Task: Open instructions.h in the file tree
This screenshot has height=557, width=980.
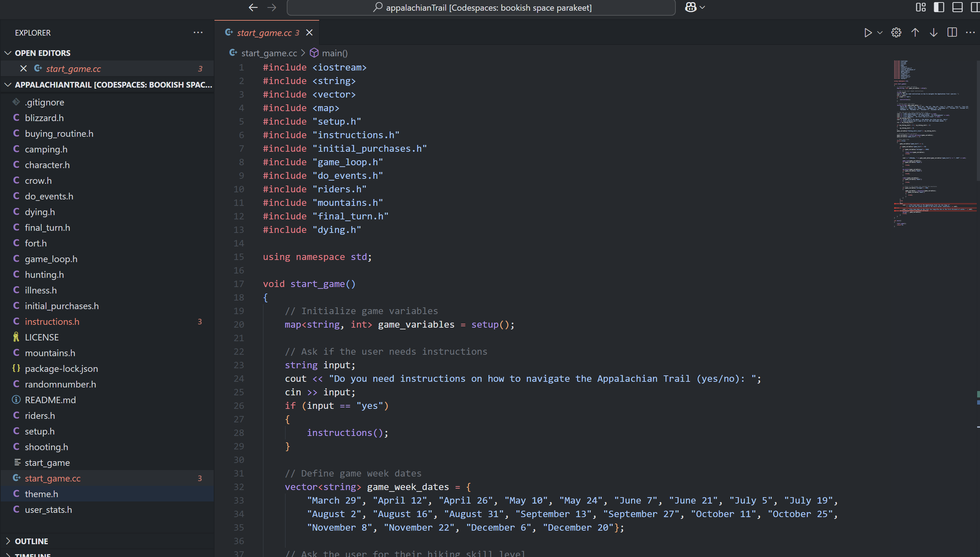Action: pyautogui.click(x=52, y=321)
